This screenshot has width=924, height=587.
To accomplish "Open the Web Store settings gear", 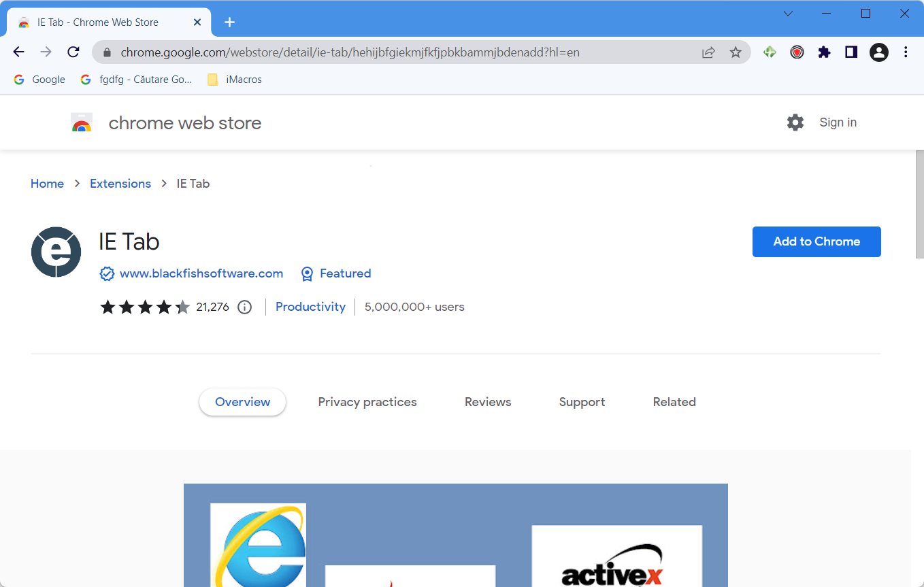I will (x=795, y=122).
